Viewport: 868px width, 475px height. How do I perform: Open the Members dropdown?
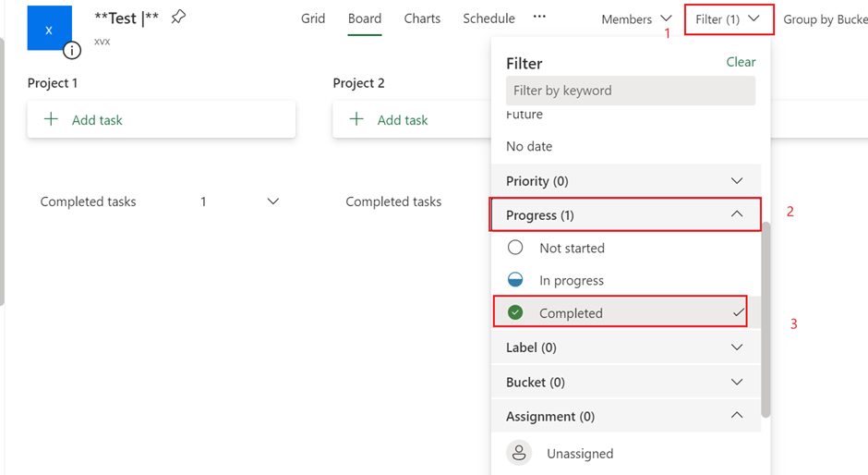[x=636, y=19]
